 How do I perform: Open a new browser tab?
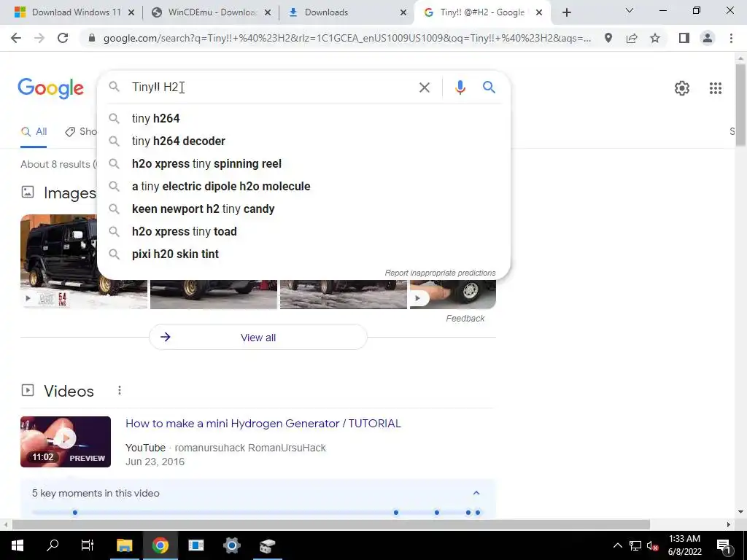[x=566, y=12]
